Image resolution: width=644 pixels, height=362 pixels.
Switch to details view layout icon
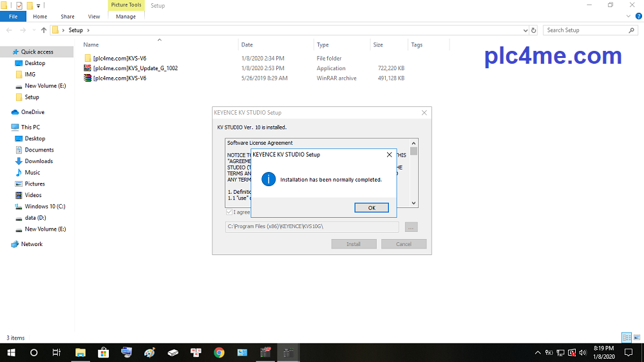627,338
